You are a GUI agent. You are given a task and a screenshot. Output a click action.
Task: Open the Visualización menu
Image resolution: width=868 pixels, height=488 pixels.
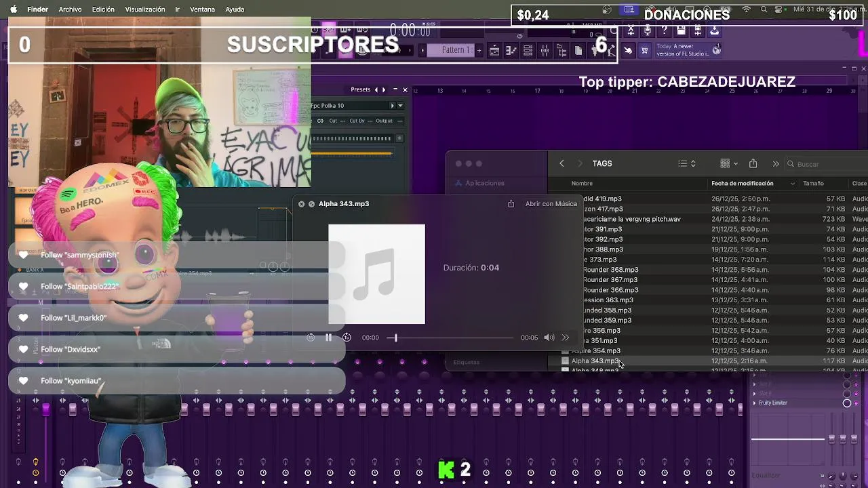point(145,9)
